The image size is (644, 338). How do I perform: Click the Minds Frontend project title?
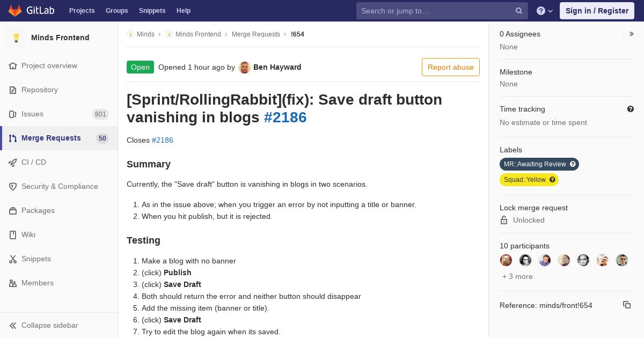click(x=60, y=38)
